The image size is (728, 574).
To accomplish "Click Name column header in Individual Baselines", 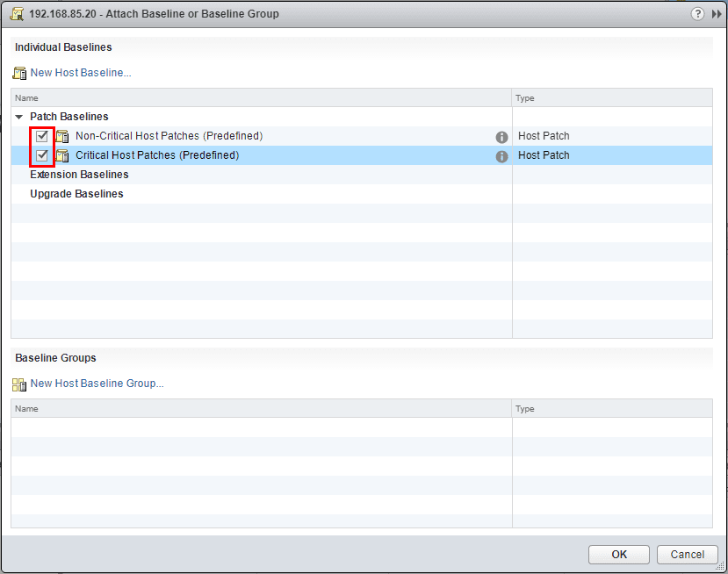I will (x=262, y=98).
